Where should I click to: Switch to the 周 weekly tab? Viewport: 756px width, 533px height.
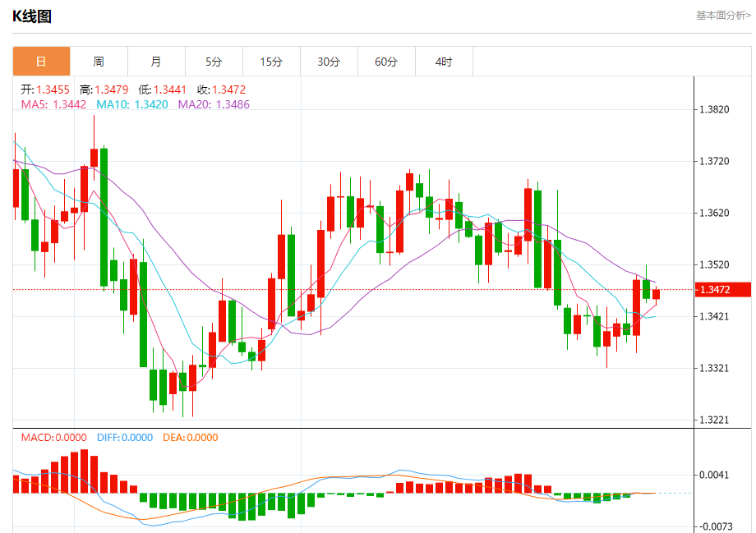(x=99, y=62)
